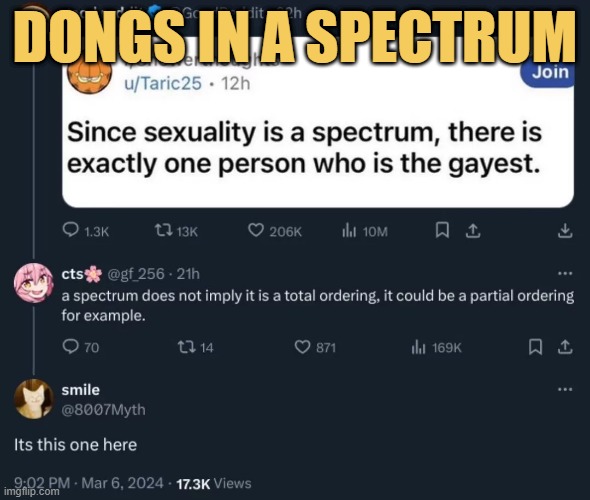Open smile's cat profile avatar
This screenshot has height=500, width=590.
[x=34, y=399]
